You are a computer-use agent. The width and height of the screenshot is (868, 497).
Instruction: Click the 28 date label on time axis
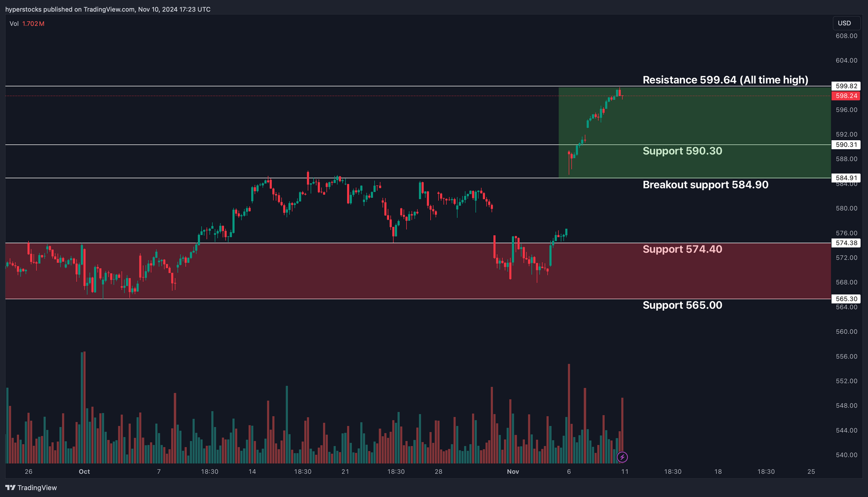pyautogui.click(x=439, y=472)
